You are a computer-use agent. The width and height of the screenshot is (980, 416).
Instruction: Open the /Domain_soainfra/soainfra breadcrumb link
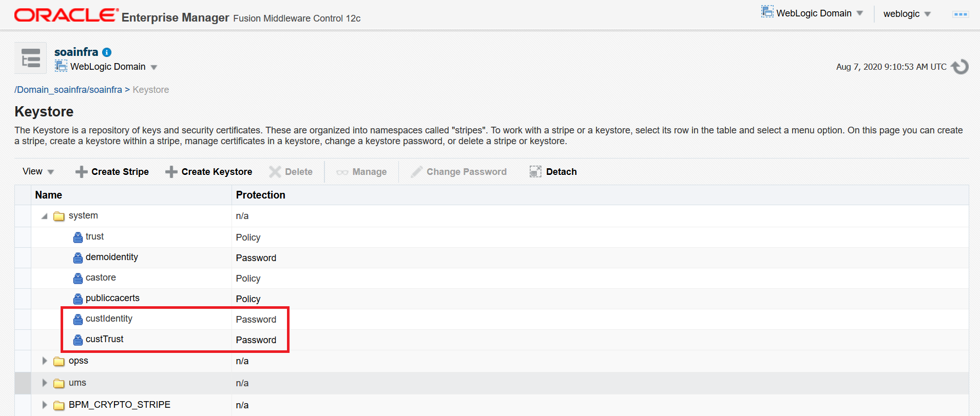point(68,90)
